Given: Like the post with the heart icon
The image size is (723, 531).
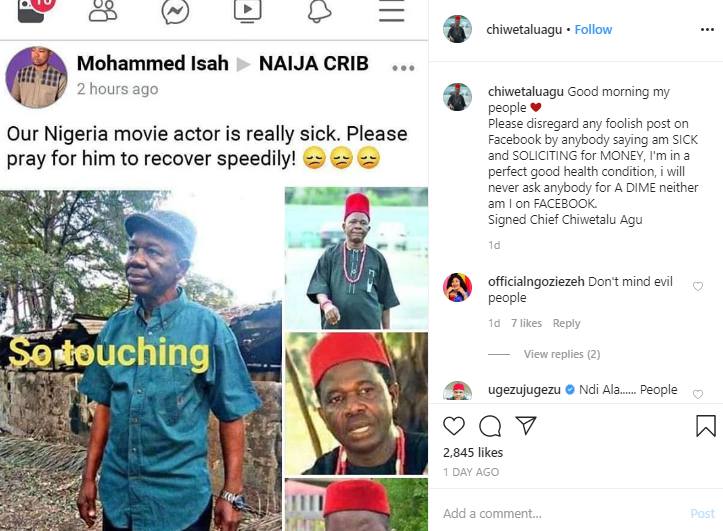Looking at the screenshot, I should (x=454, y=426).
